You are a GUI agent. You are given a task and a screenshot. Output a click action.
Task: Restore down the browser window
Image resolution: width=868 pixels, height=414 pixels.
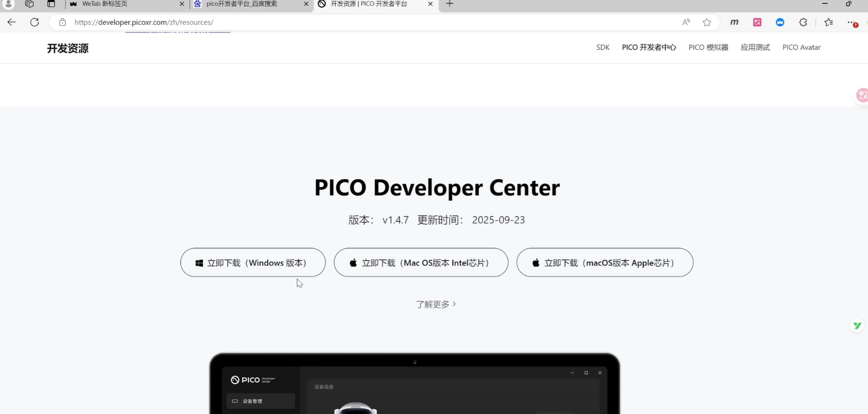pos(848,4)
